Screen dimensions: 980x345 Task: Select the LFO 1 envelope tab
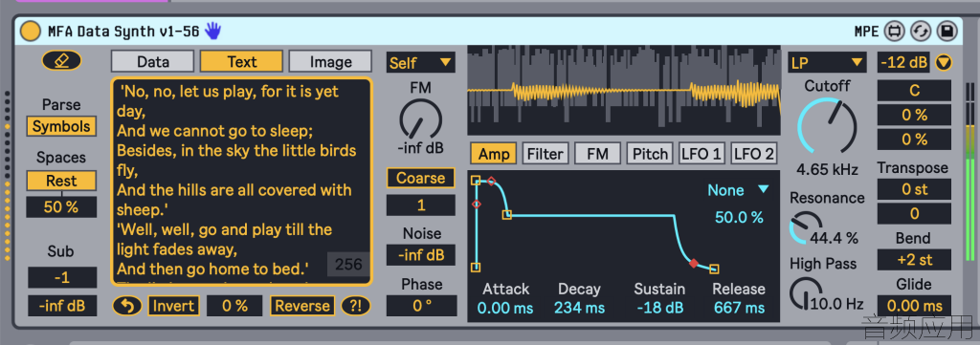(702, 154)
